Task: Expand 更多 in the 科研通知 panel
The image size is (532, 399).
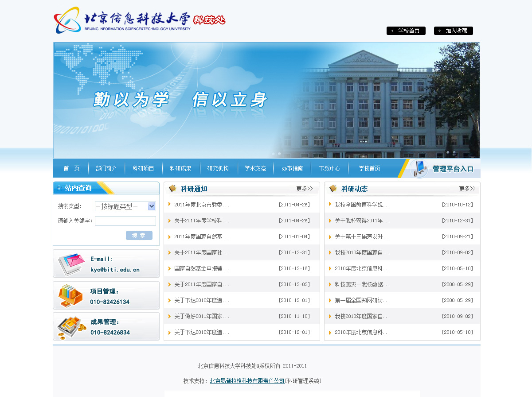Action: coord(305,189)
